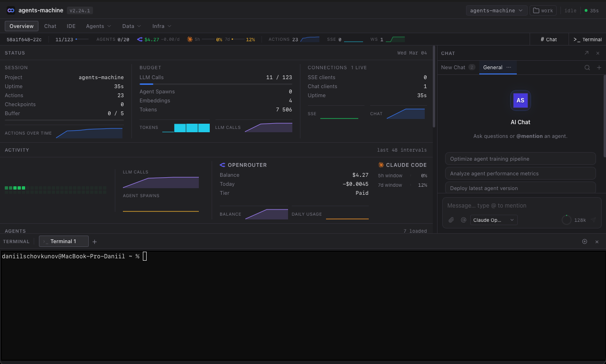Open the General chat options via ellipsis
This screenshot has height=364, width=606.
tap(510, 67)
